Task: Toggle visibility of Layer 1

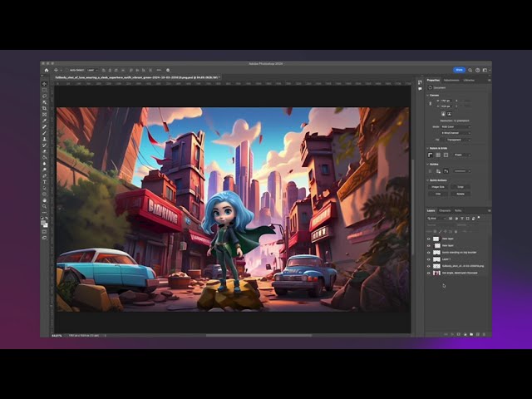Action: [429, 259]
